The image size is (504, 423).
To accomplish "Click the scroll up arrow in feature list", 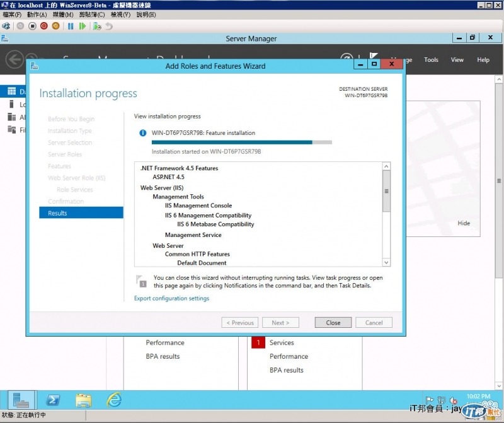I will click(386, 166).
